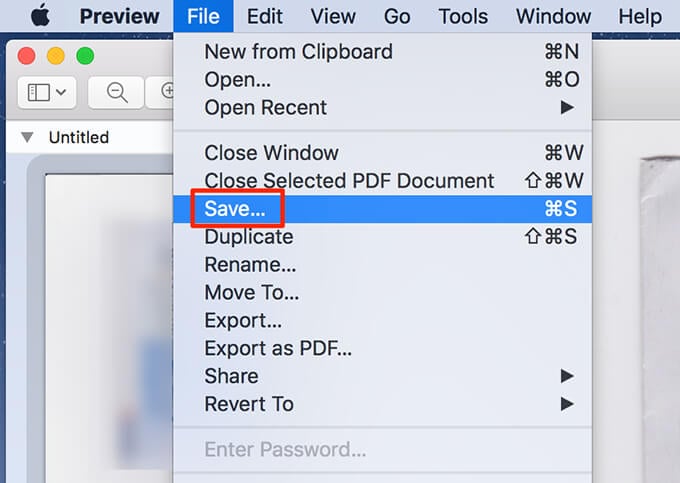This screenshot has width=680, height=483.
Task: Open the sidebar view mode dropdown
Action: 47,92
